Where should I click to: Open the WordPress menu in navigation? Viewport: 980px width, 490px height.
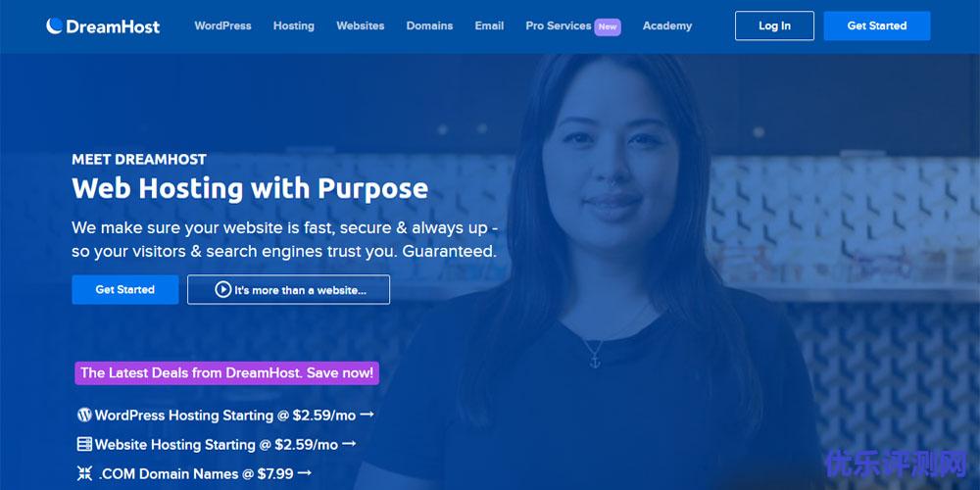pos(222,25)
